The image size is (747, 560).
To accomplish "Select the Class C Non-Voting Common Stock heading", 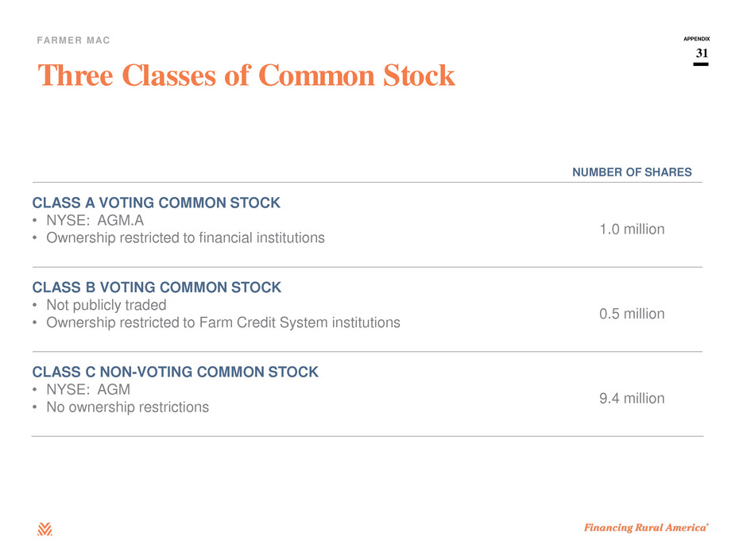I will (x=176, y=372).
